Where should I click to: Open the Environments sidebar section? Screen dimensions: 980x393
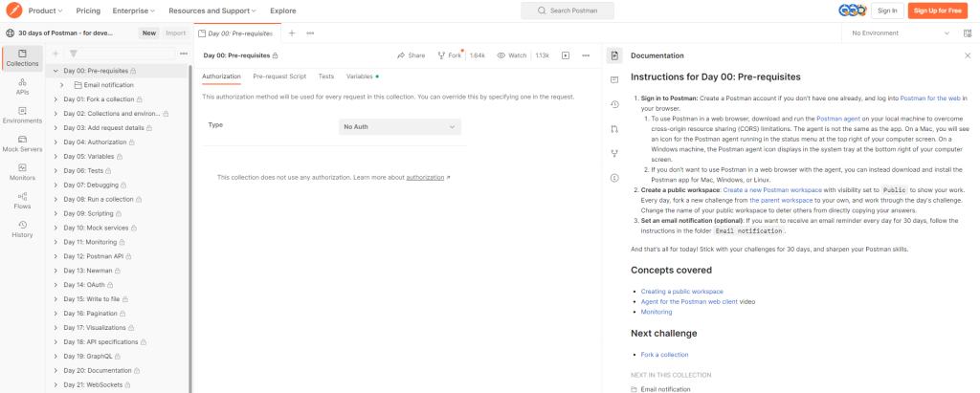(23, 115)
